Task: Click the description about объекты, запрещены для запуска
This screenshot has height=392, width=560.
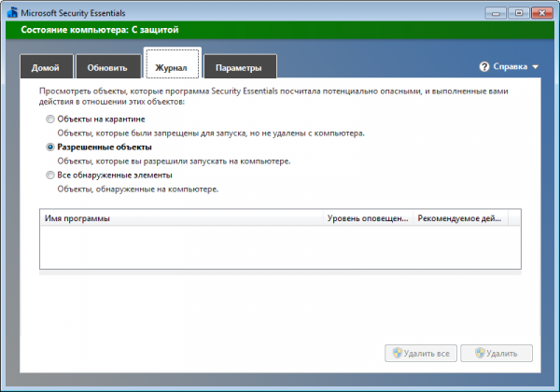Action: pyautogui.click(x=211, y=133)
